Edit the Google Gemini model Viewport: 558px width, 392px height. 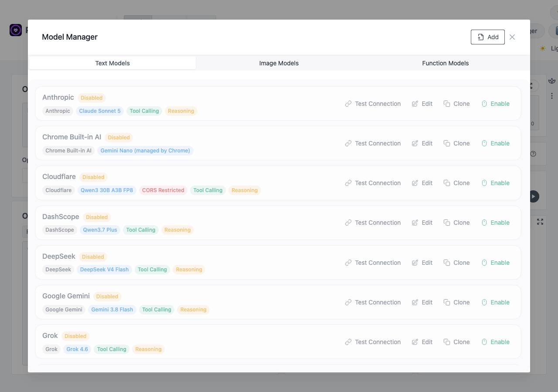(x=422, y=302)
